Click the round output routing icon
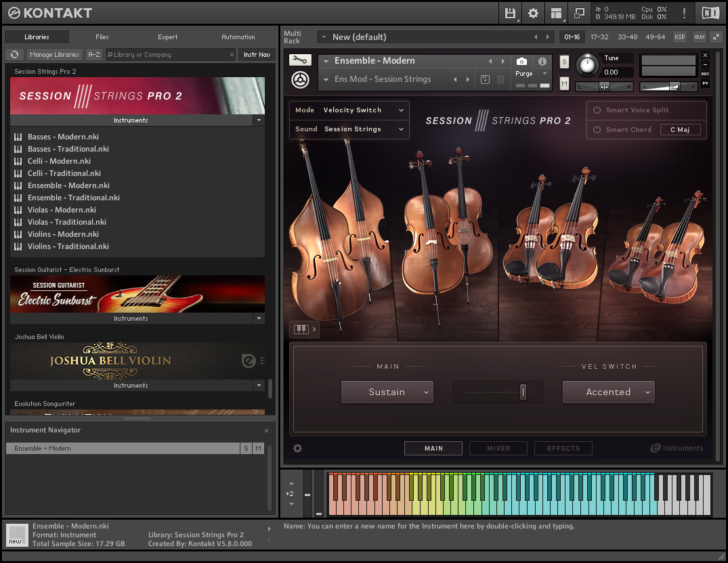Viewport: 728px width, 563px height. [300, 80]
